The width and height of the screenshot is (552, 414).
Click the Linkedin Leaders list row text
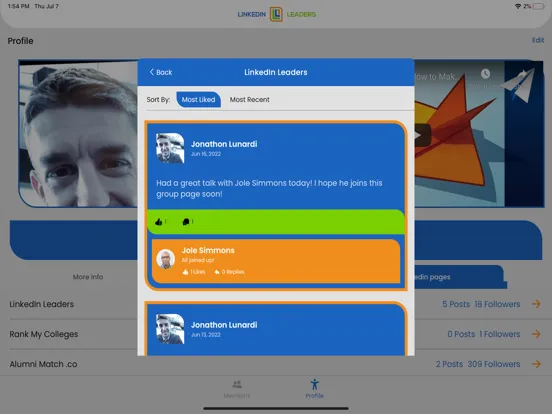(x=42, y=304)
